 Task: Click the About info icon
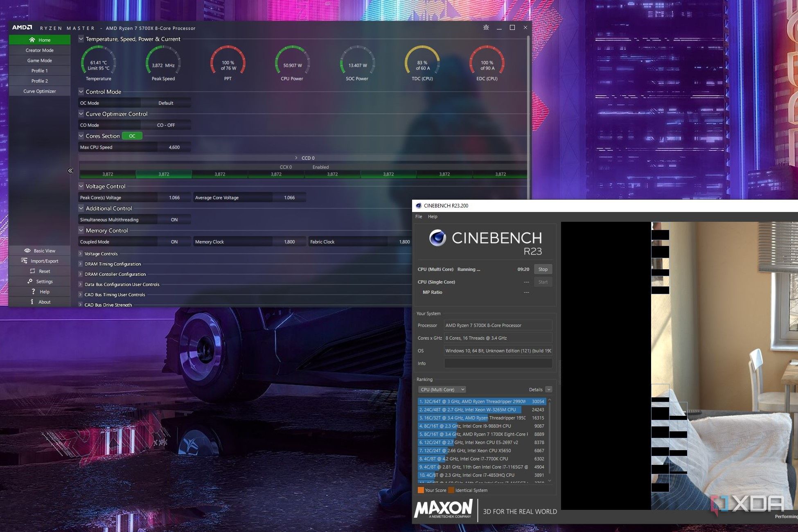[x=32, y=302]
